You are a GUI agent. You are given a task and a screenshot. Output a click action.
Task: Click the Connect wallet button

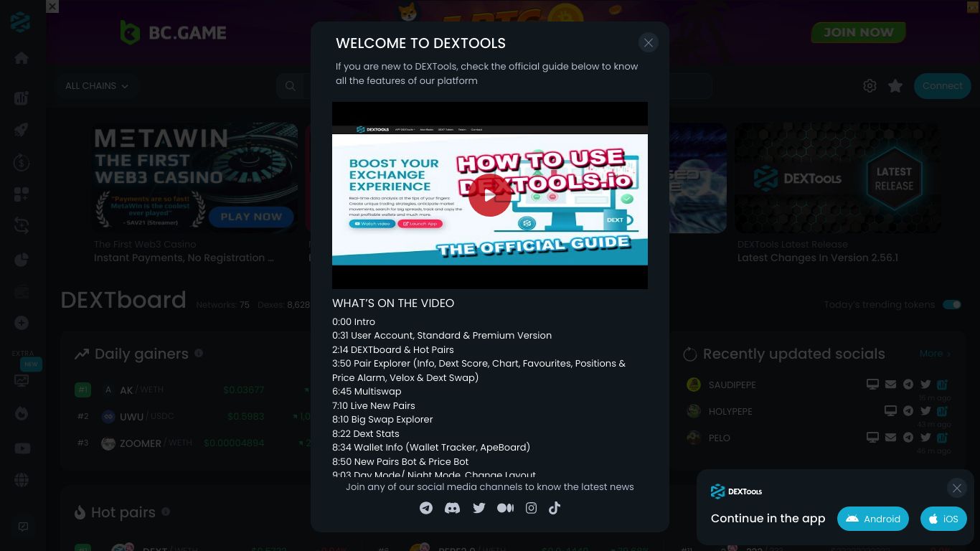942,86
